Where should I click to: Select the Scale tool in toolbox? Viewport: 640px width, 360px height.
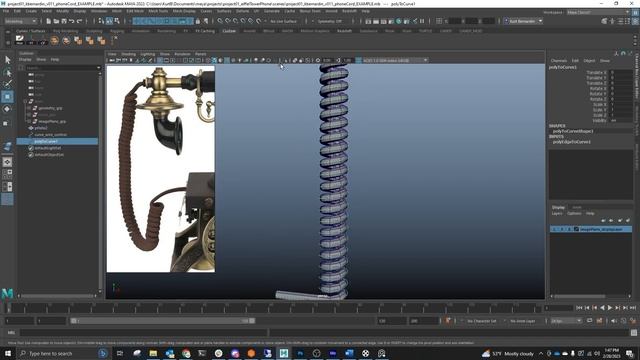[7, 123]
